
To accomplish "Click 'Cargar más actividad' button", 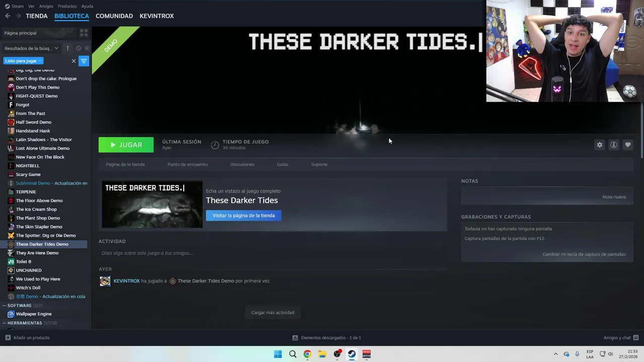I will coord(273,312).
